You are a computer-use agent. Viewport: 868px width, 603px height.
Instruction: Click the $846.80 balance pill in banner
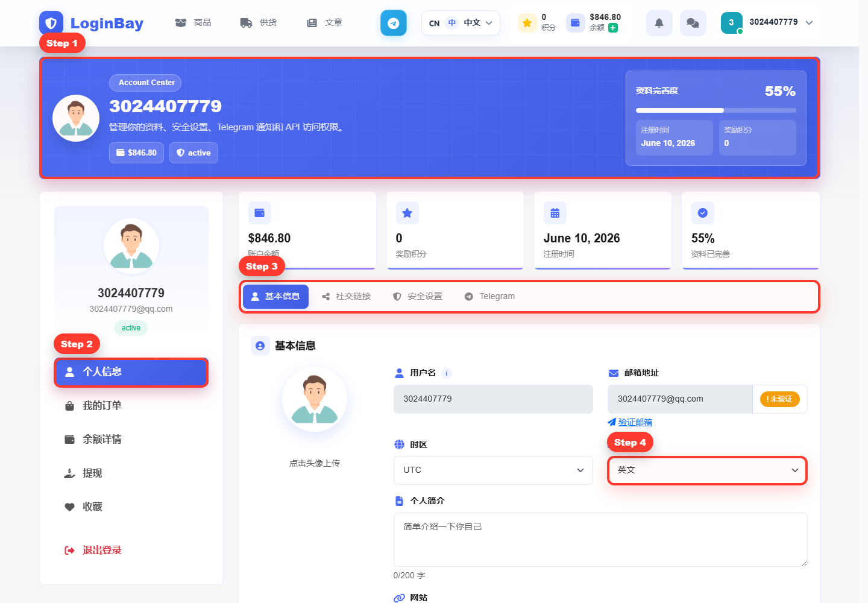coord(136,153)
